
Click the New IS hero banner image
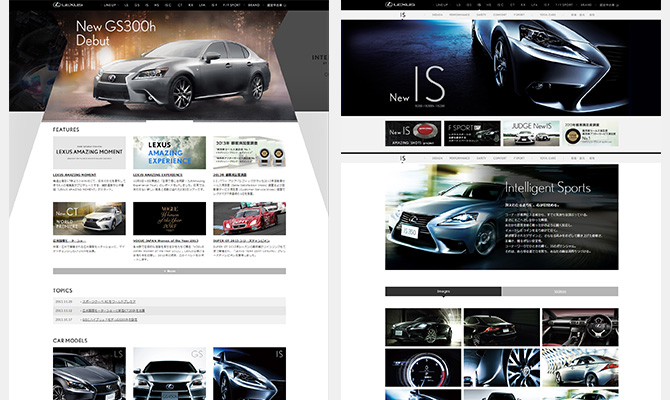coord(501,68)
